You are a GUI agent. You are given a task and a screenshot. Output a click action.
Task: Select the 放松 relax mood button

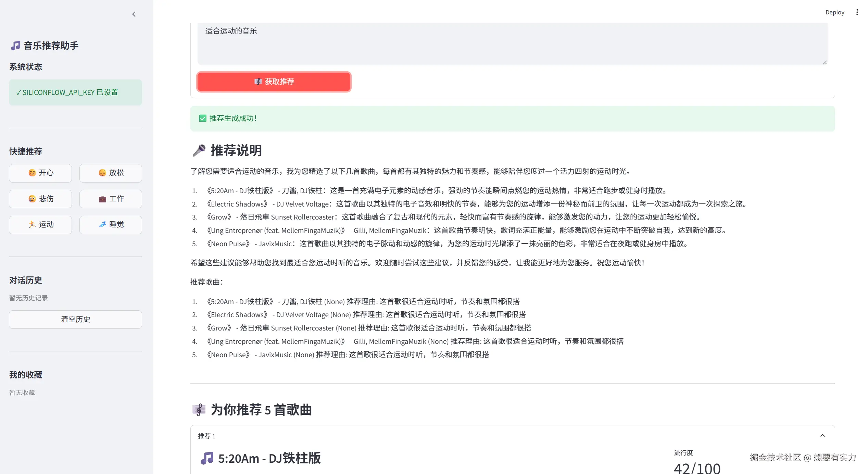click(110, 173)
